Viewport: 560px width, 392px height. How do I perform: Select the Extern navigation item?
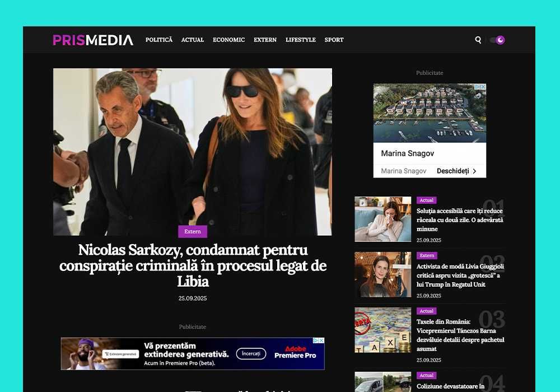[x=265, y=40]
